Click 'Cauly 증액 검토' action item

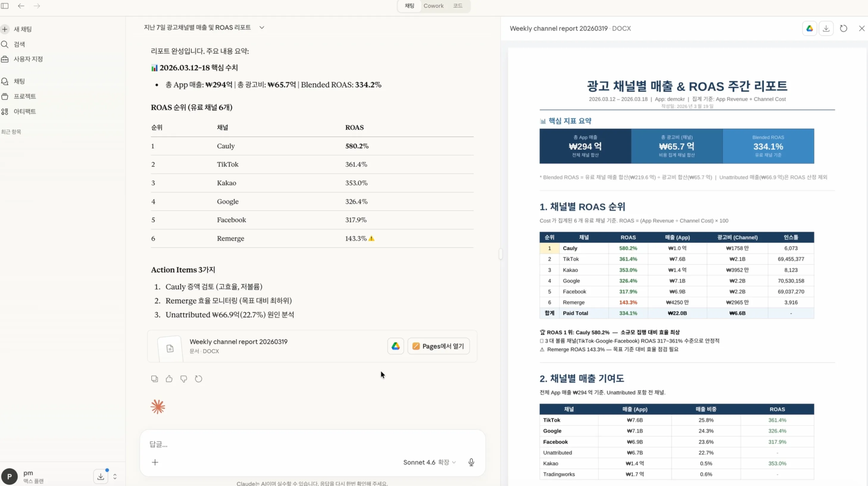pos(214,287)
